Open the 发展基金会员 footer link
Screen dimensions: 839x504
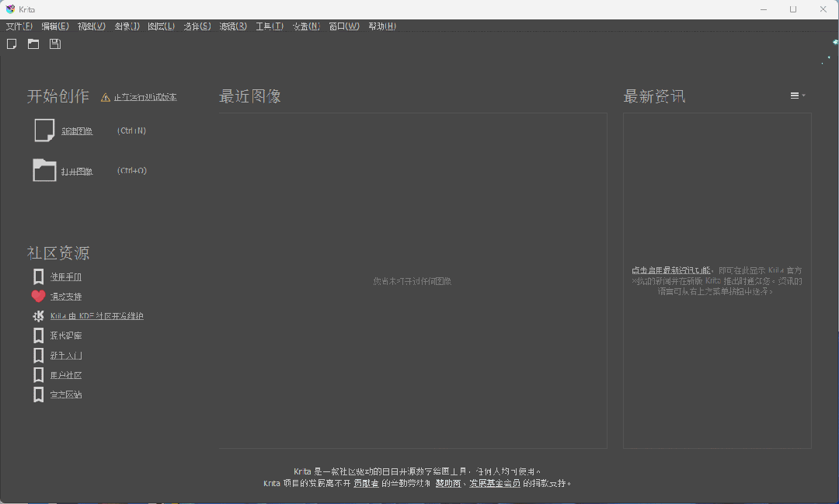coord(495,483)
